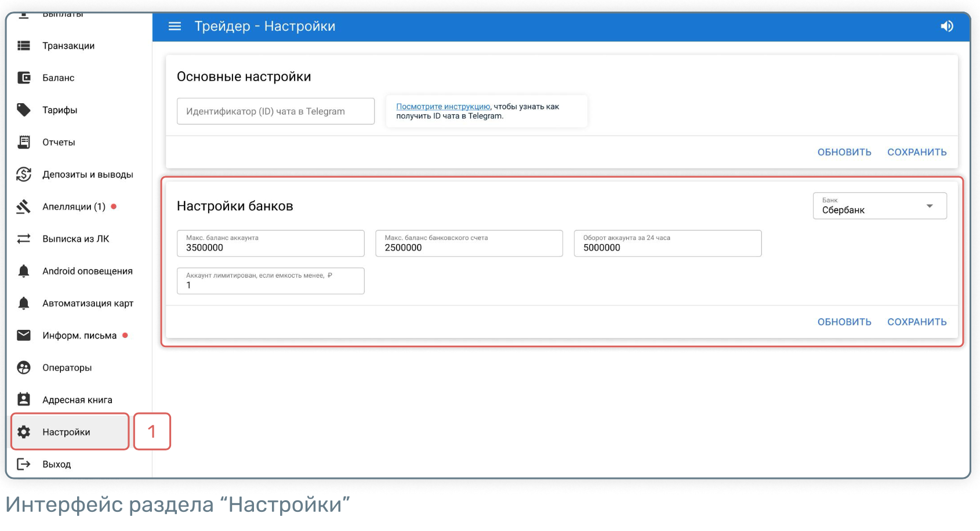
Task: Open the Посмотрите инструкцию link
Action: (x=443, y=107)
